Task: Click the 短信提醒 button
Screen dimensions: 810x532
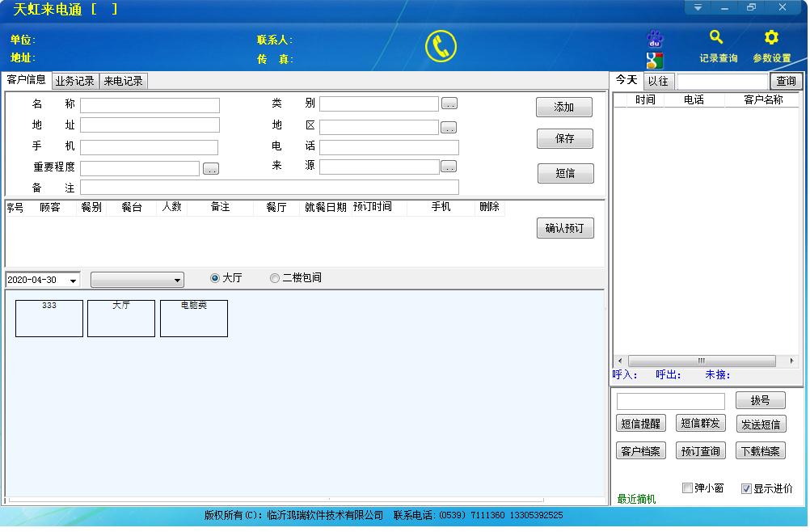Action: [x=641, y=424]
